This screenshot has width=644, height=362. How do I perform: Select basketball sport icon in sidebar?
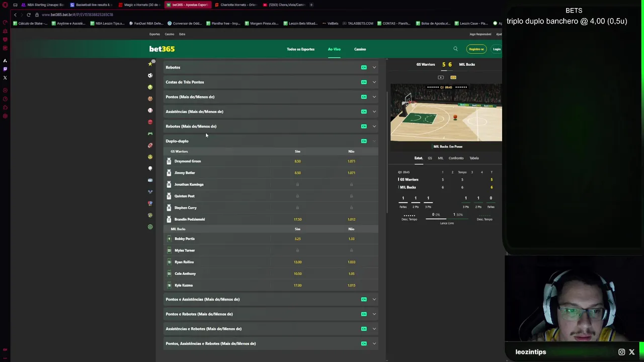[150, 99]
